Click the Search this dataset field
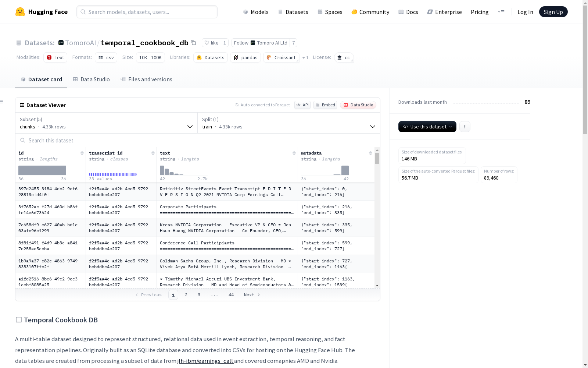588x368 pixels. pyautogui.click(x=198, y=141)
